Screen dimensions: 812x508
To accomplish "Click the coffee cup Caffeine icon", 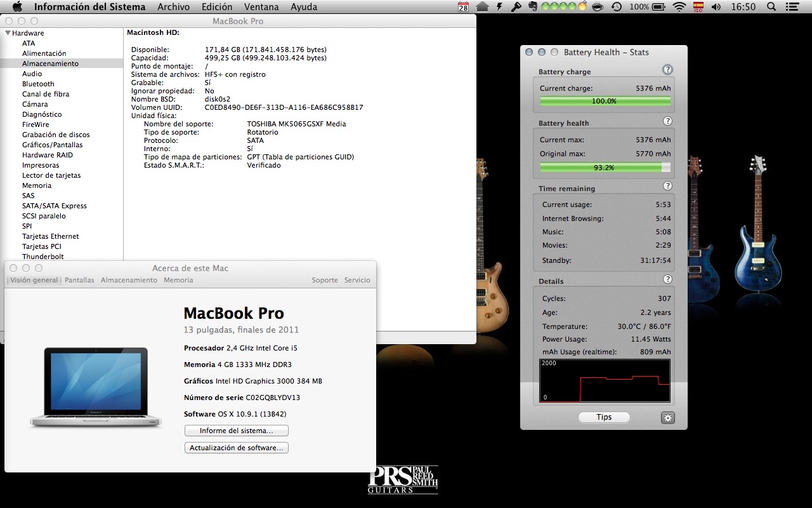I will [597, 7].
